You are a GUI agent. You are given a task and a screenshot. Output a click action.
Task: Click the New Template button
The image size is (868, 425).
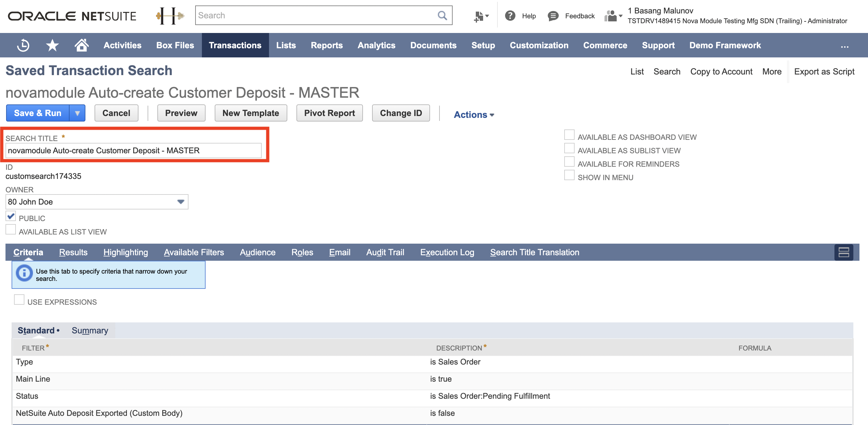point(251,113)
